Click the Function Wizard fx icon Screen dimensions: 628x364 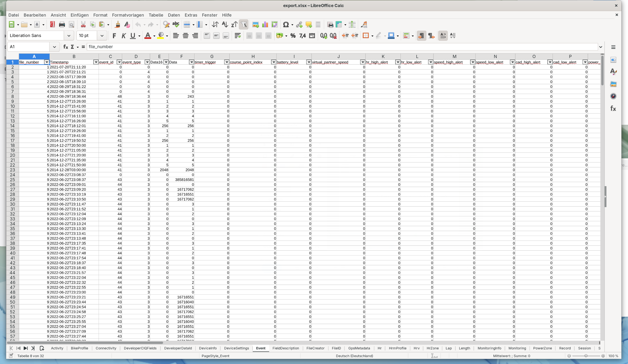(x=65, y=47)
